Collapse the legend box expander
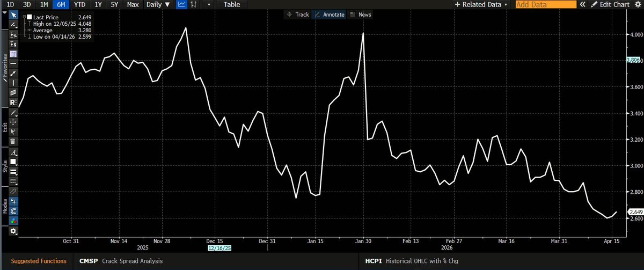The width and height of the screenshot is (644, 270). [x=24, y=17]
